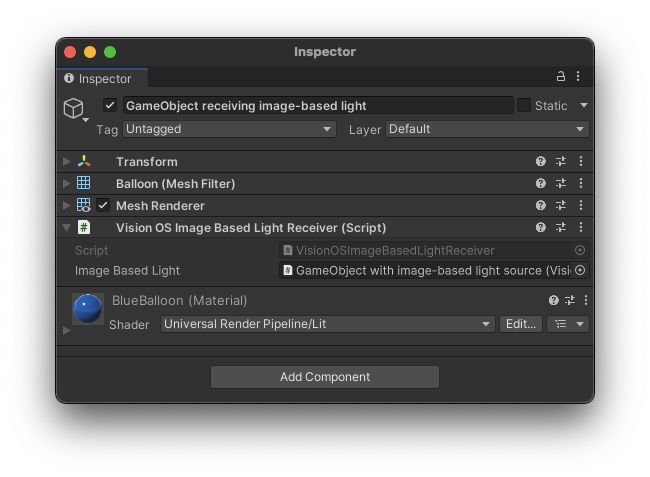Expand the Transform component foldout

[67, 162]
